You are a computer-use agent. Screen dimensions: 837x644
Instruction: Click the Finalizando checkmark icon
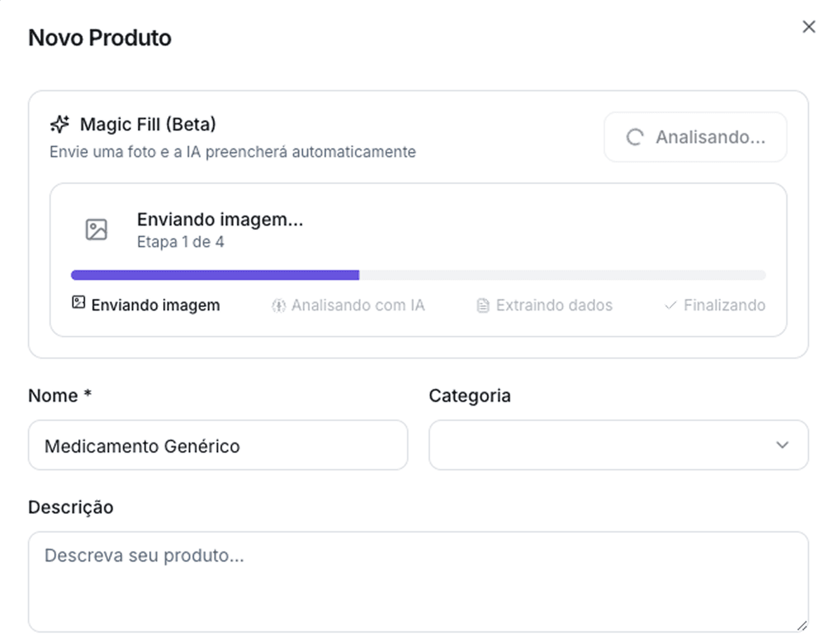[x=670, y=306]
